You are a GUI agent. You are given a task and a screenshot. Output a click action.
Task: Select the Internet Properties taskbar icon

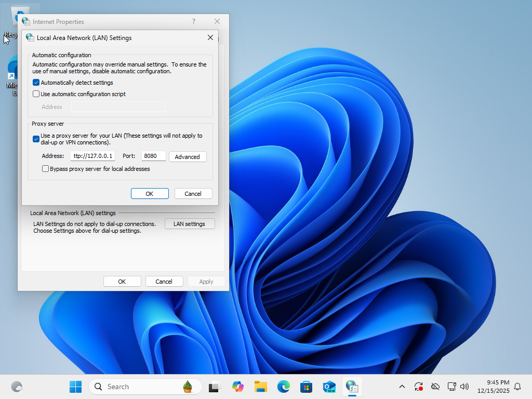tap(352, 387)
